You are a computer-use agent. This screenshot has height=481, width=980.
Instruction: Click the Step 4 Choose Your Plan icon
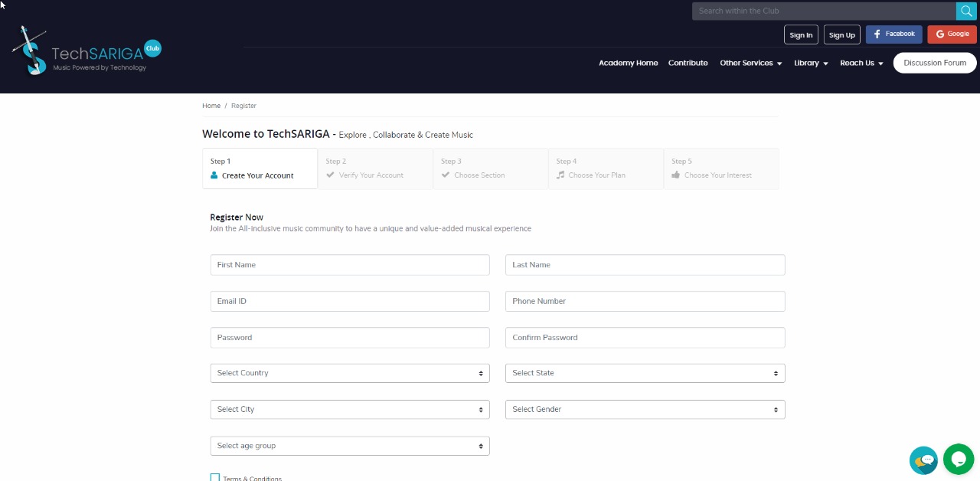[560, 175]
